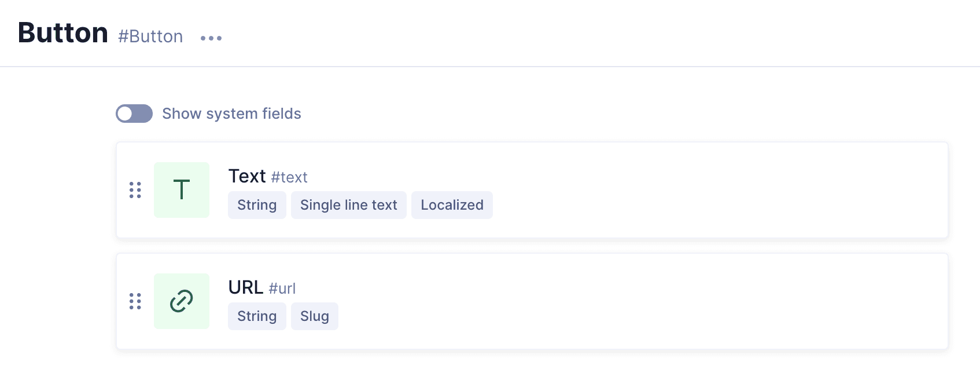Click the "Localized" tag
980x380 pixels.
coord(452,205)
